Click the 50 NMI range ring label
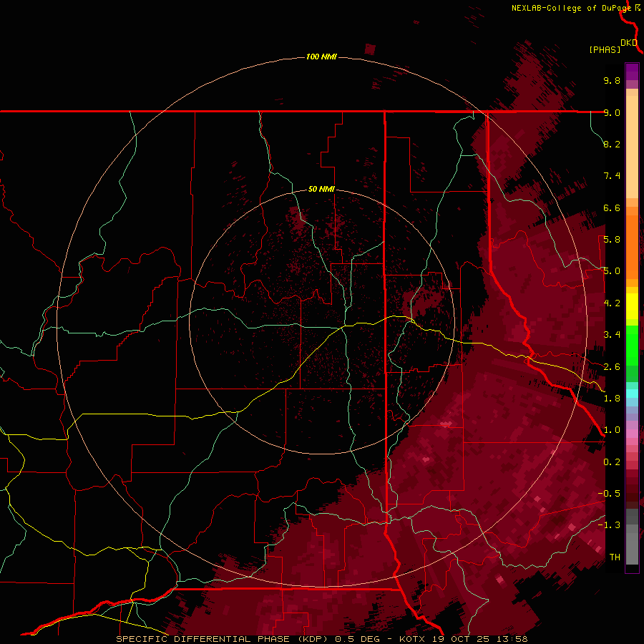This screenshot has height=644, width=644. point(321,189)
